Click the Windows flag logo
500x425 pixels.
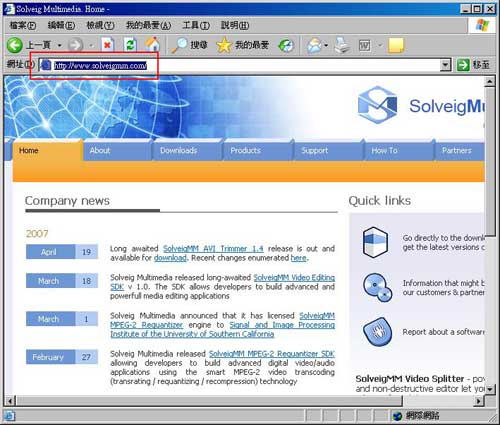[482, 25]
